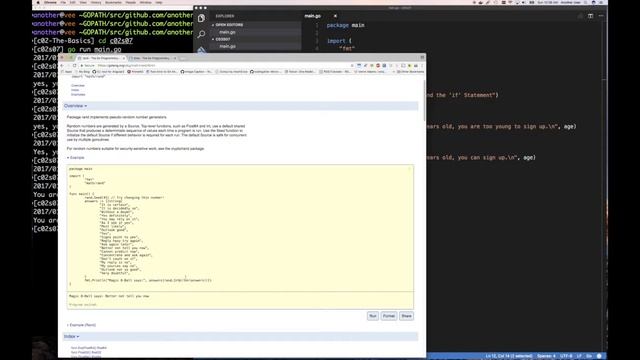Click the terminal 'go run main.go' line
640x360 pixels.
coord(94,49)
